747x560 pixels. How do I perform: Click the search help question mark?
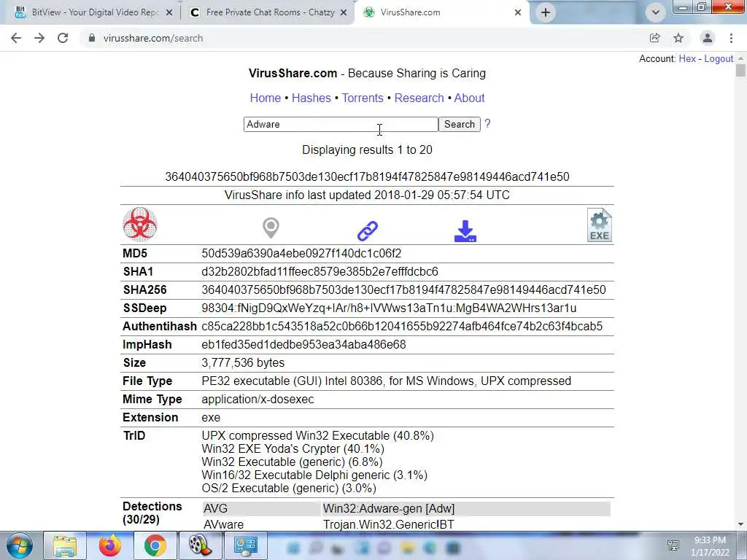pyautogui.click(x=487, y=124)
